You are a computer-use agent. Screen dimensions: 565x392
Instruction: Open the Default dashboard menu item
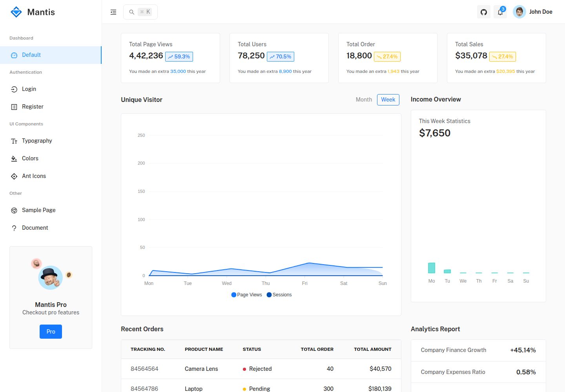click(51, 55)
